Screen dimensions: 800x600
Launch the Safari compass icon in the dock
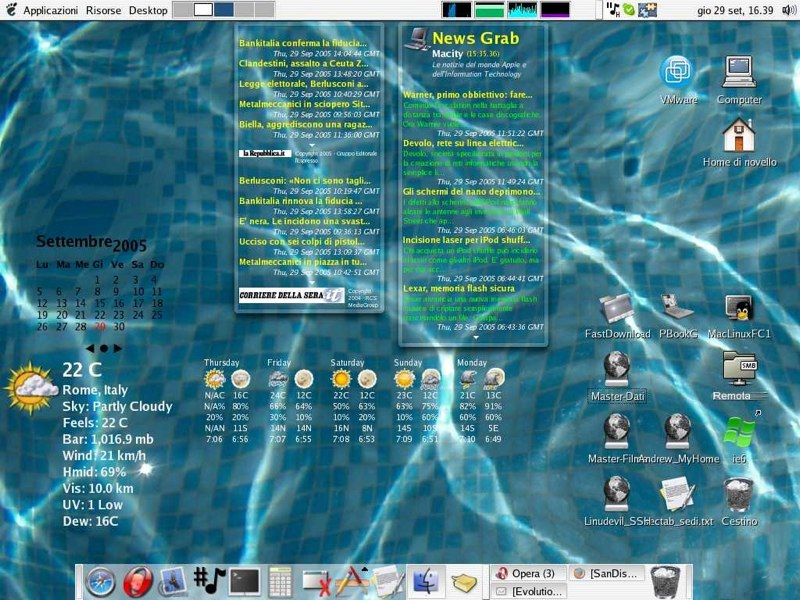tap(100, 582)
